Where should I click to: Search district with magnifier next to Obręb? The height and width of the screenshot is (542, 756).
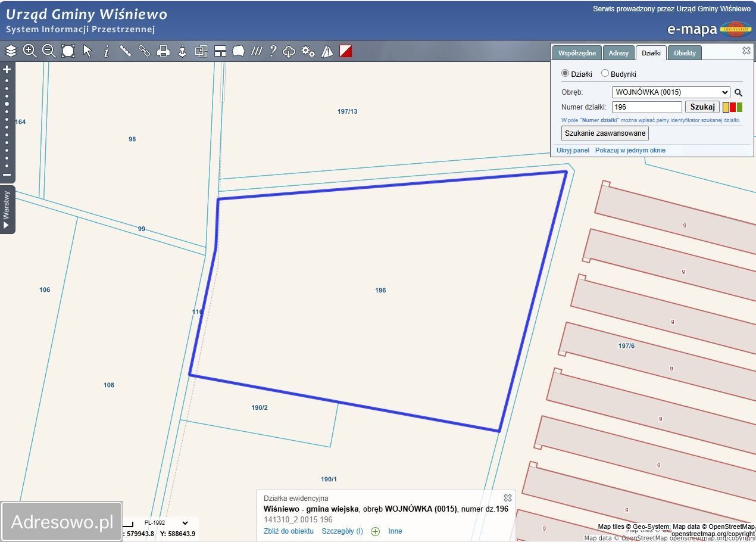click(738, 92)
